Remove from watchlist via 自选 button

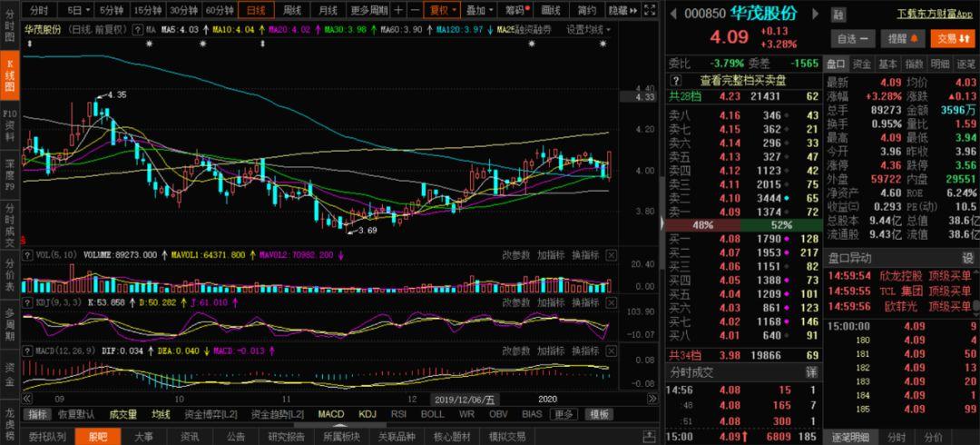point(852,38)
